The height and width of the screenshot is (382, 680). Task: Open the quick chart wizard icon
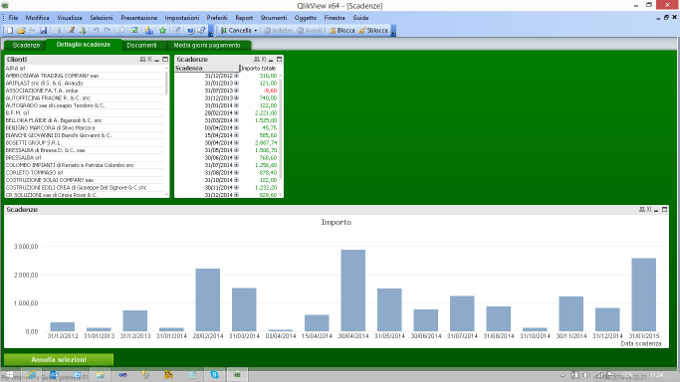[x=149, y=30]
